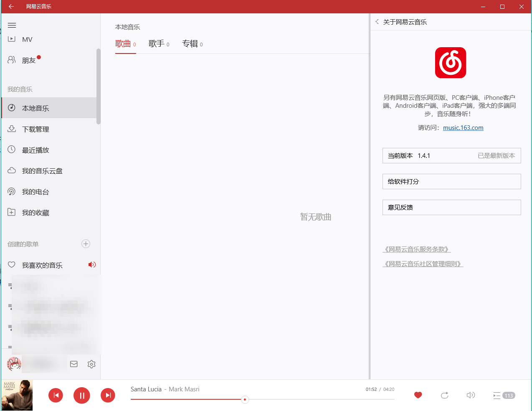Open settings gear icon

click(x=91, y=364)
